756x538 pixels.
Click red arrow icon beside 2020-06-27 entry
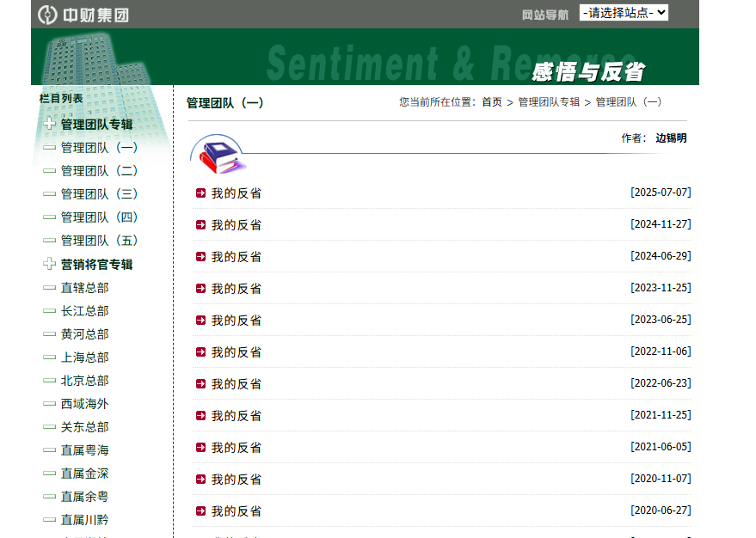[200, 511]
